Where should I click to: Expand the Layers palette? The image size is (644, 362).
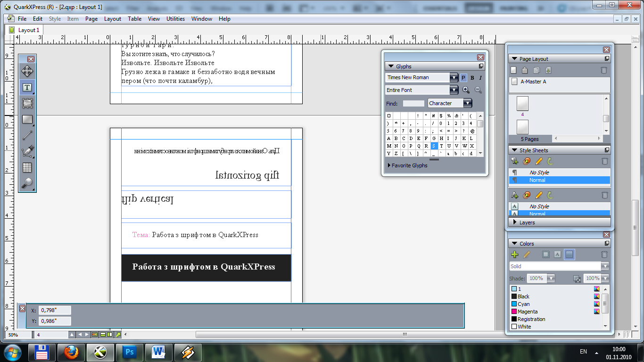[x=514, y=222]
